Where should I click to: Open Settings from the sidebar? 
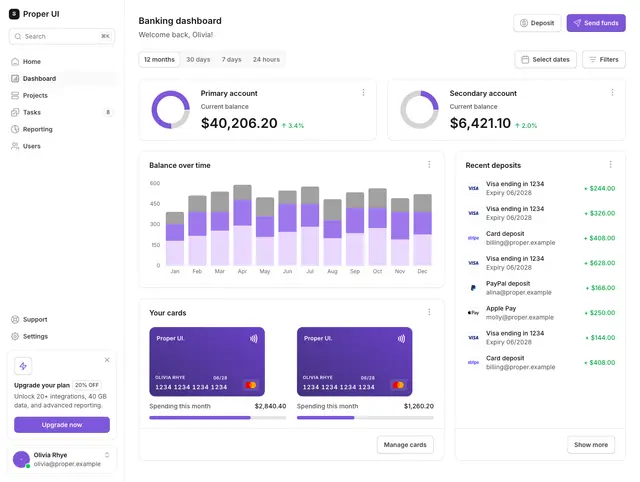[x=62, y=336]
